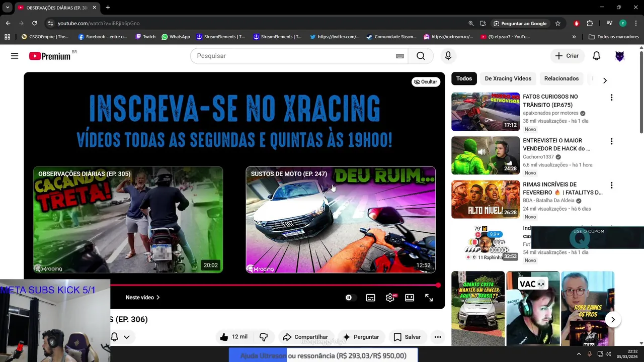Open more actions ellipsis under video
The width and height of the screenshot is (644, 362).
click(x=438, y=337)
